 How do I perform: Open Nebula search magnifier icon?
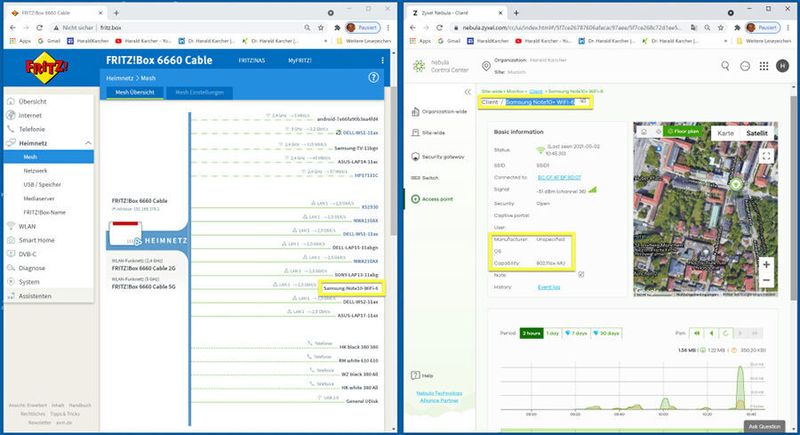725,66
